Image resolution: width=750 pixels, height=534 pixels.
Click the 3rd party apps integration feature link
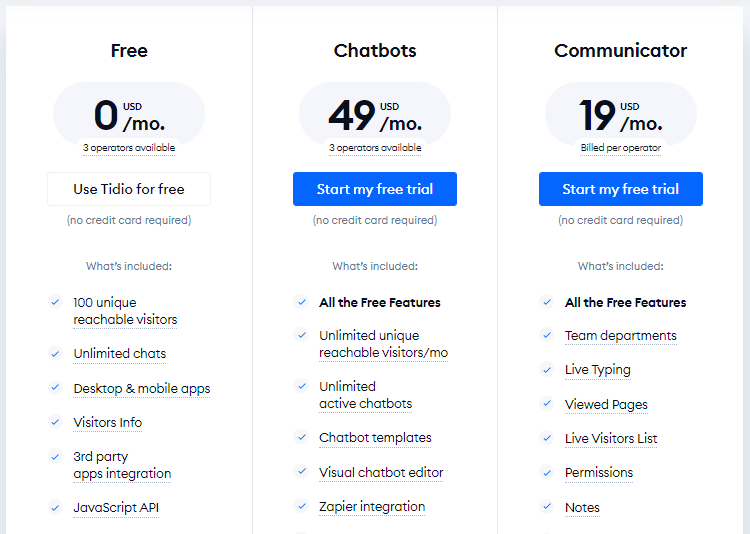(122, 465)
